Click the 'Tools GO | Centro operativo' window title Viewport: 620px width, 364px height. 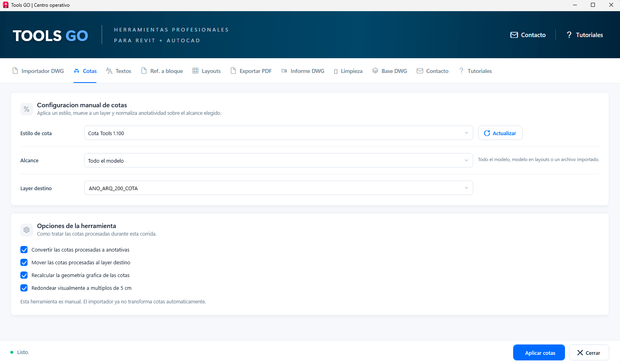[40, 5]
